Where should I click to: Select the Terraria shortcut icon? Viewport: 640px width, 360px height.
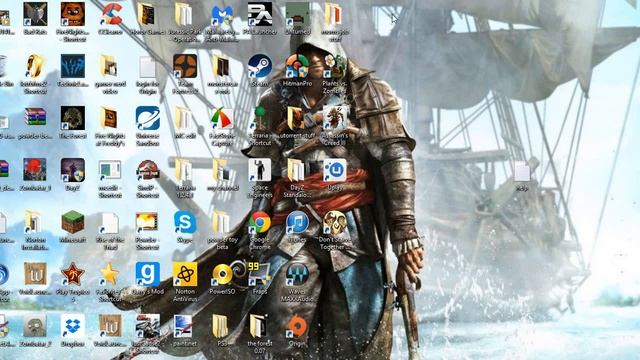tap(260, 118)
